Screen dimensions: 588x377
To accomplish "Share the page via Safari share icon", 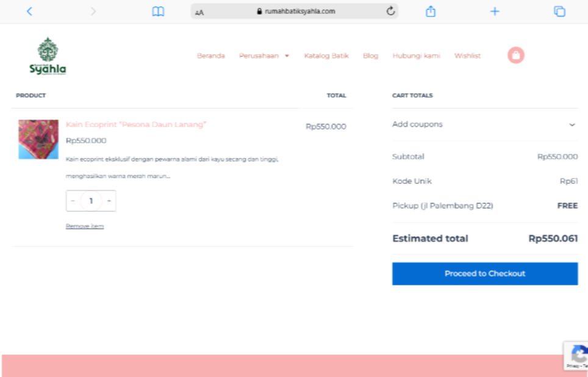I will click(x=431, y=10).
